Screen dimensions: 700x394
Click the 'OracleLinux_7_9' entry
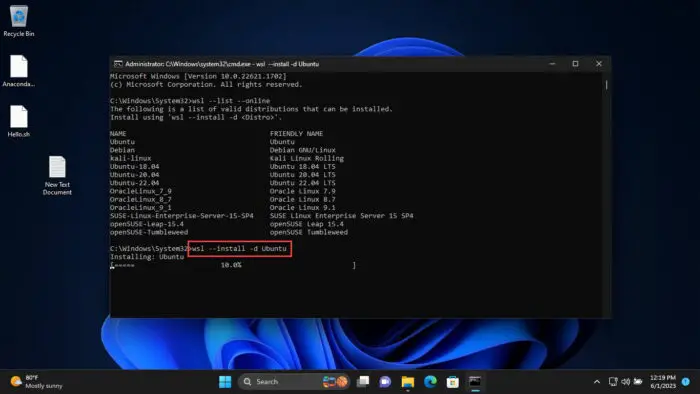[141, 191]
